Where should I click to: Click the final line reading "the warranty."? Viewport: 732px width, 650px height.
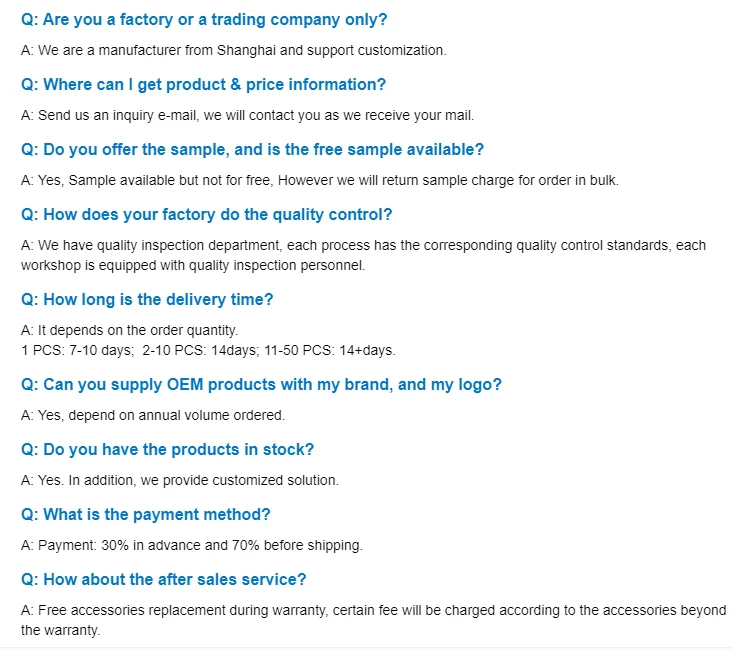coord(61,630)
